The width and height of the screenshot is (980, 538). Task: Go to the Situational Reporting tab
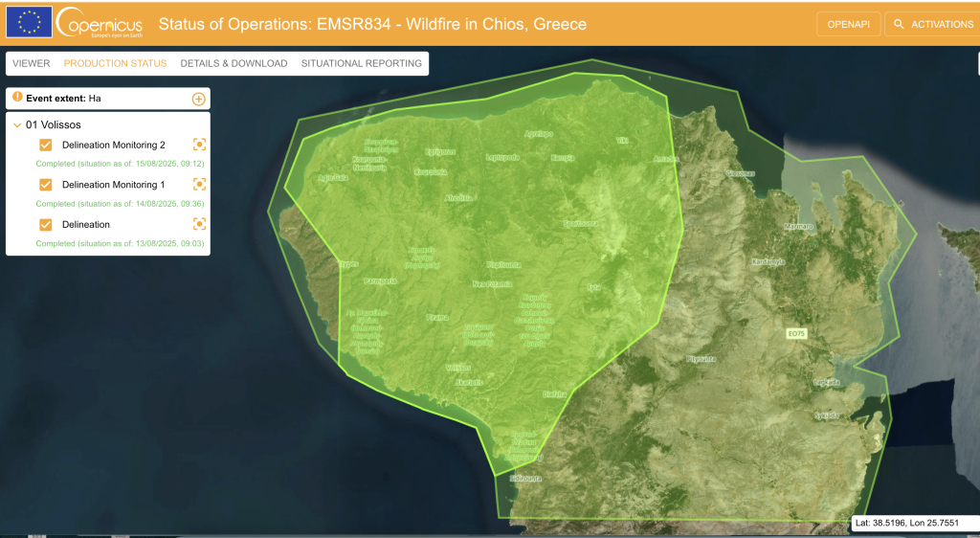pos(361,63)
